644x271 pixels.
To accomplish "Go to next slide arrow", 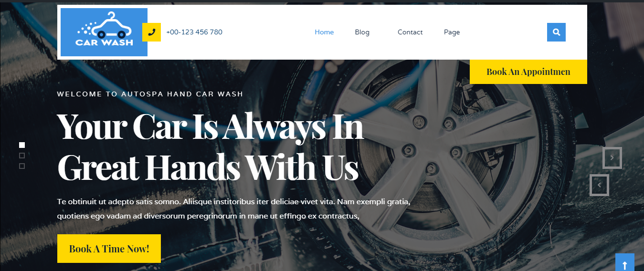I will click(612, 158).
